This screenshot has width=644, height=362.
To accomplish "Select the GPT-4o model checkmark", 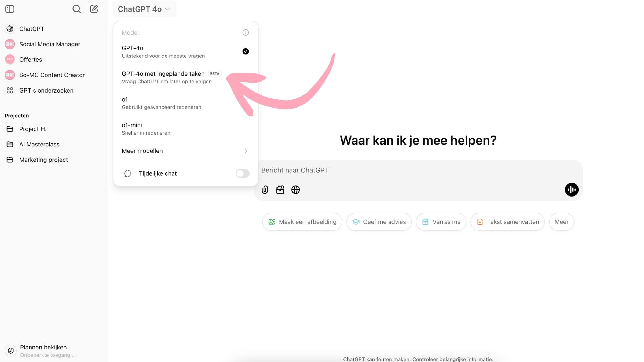I will click(x=246, y=51).
